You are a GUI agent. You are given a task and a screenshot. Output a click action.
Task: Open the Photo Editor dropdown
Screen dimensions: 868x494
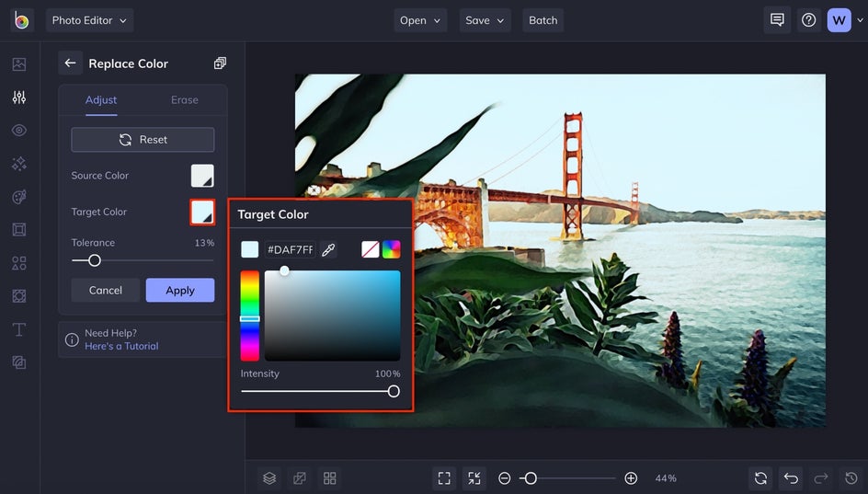90,20
